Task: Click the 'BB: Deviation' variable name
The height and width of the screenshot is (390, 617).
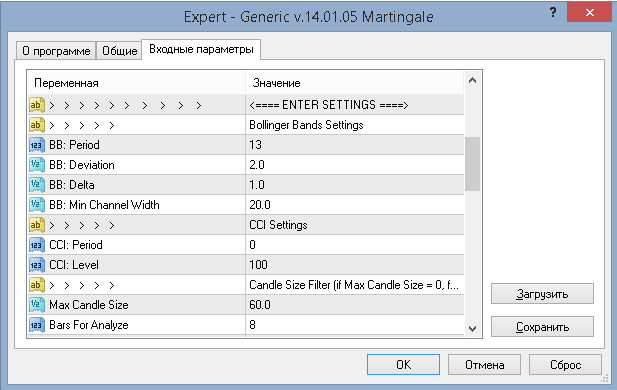Action: (x=82, y=165)
